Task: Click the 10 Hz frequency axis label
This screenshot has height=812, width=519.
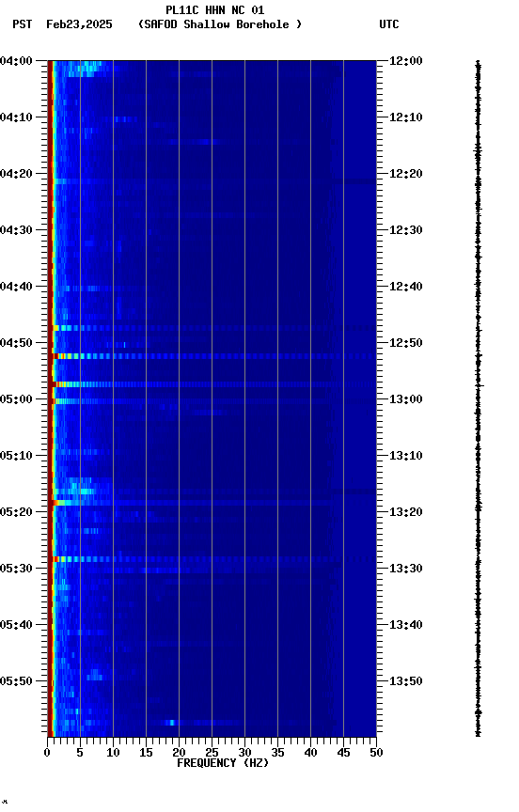Action: 113,753
